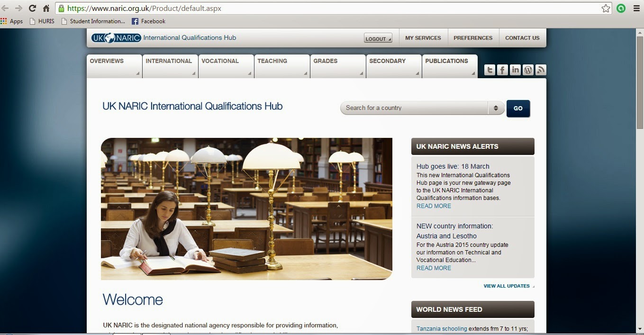Open the Student Information bookmark

[93, 21]
